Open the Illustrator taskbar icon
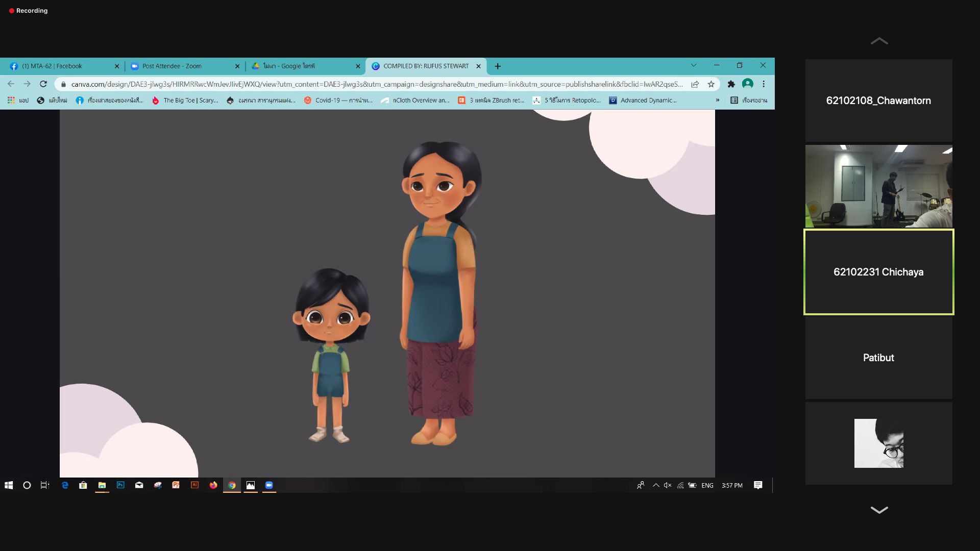Screen dimensions: 980x551 click(194, 485)
